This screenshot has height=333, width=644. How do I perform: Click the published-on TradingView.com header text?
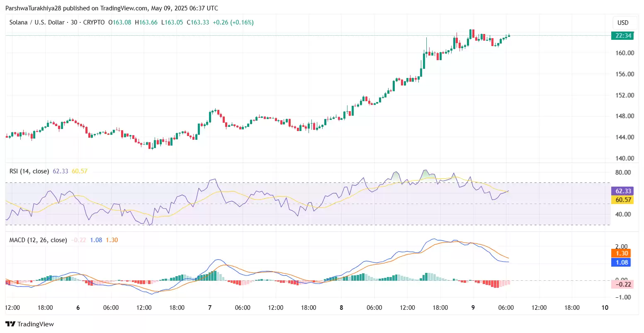tap(112, 8)
